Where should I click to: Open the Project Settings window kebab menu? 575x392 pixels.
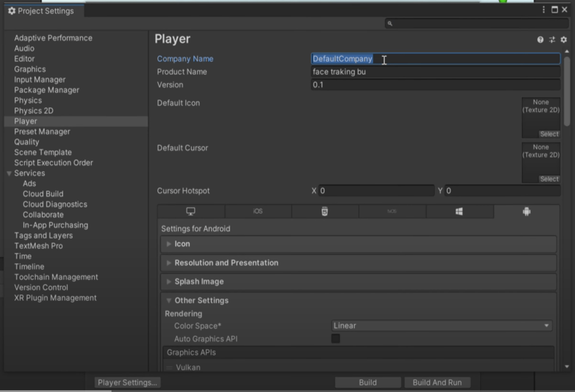click(543, 10)
